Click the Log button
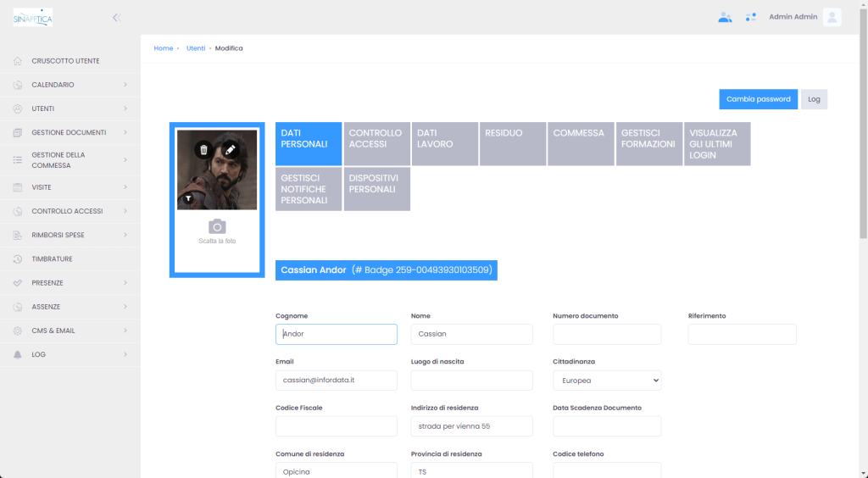The width and height of the screenshot is (868, 478). tap(814, 99)
